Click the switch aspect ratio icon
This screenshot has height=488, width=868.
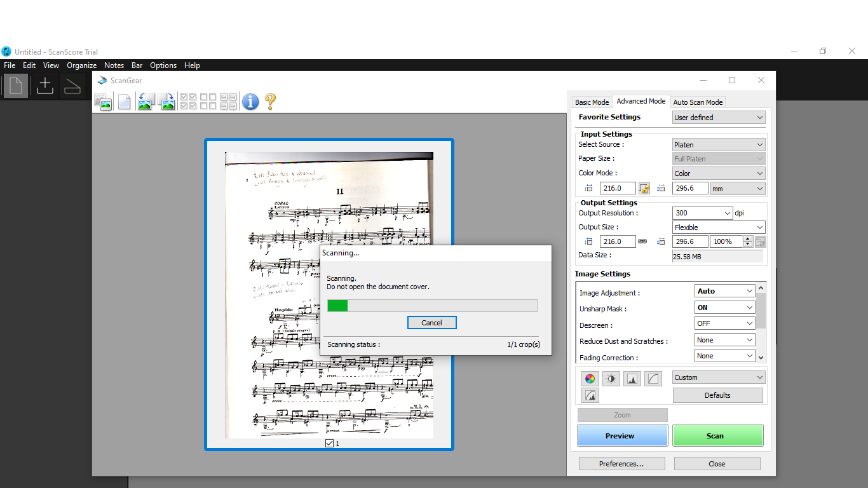click(x=761, y=241)
